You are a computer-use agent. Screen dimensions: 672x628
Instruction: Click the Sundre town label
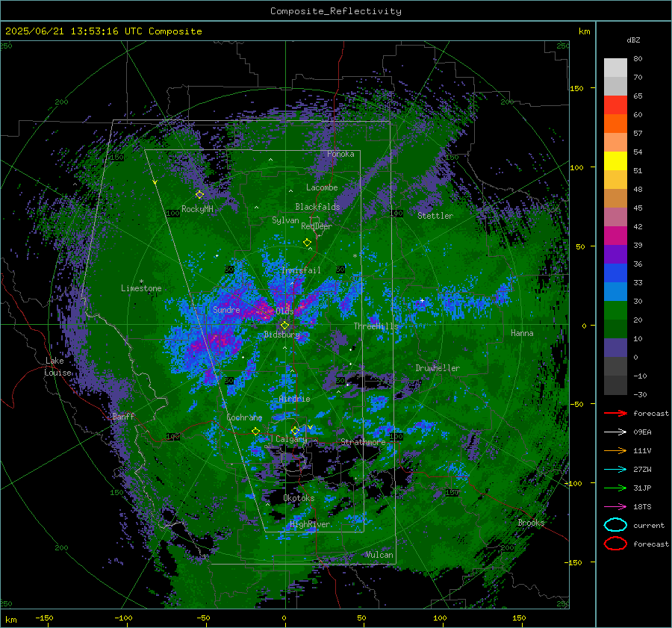point(226,310)
